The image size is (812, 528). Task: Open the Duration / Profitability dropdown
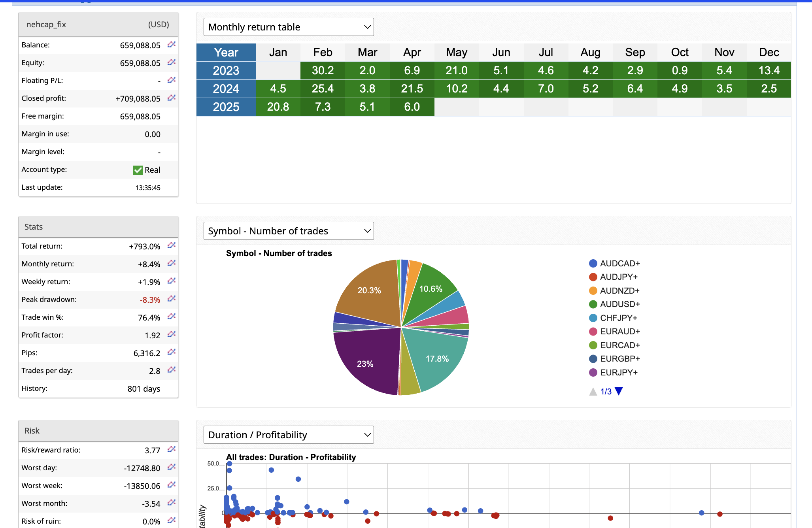289,435
